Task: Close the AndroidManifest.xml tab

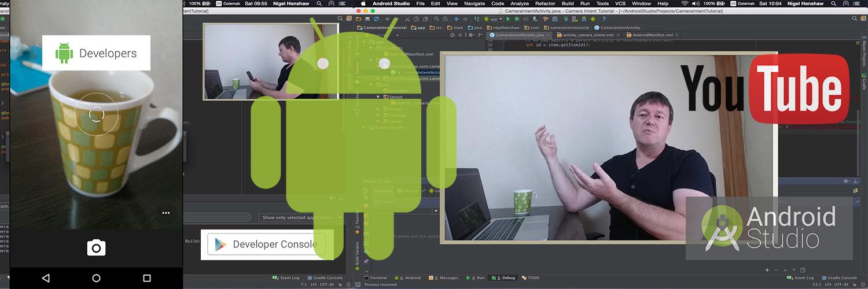Action: point(677,35)
